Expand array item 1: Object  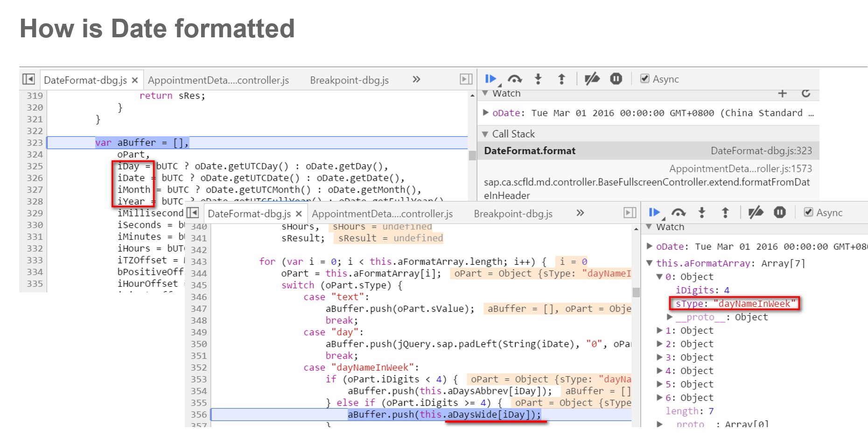pos(659,330)
